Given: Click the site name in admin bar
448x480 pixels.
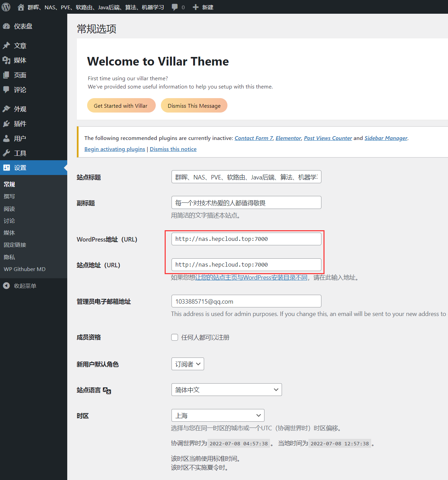Looking at the screenshot, I should click(96, 7).
